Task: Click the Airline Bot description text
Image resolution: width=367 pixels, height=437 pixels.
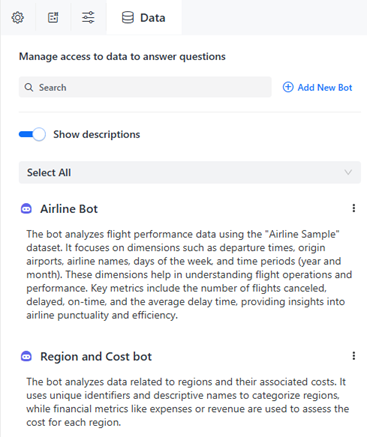Action: tap(189, 274)
